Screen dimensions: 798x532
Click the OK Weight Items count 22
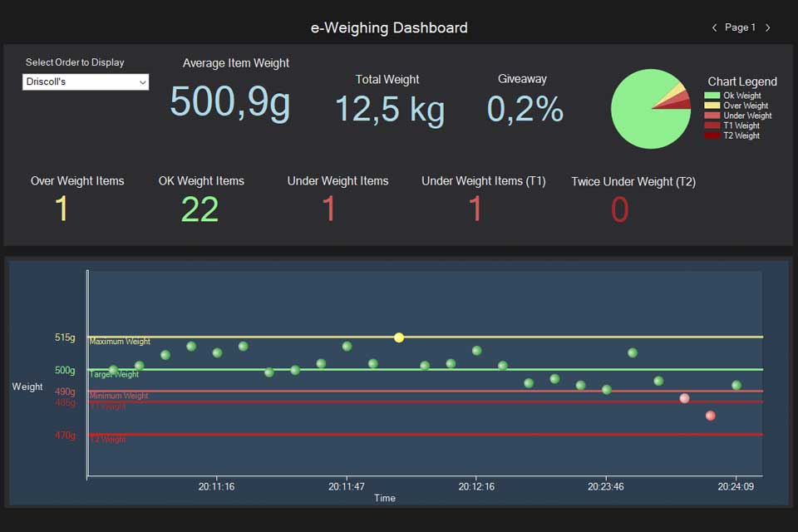199,209
